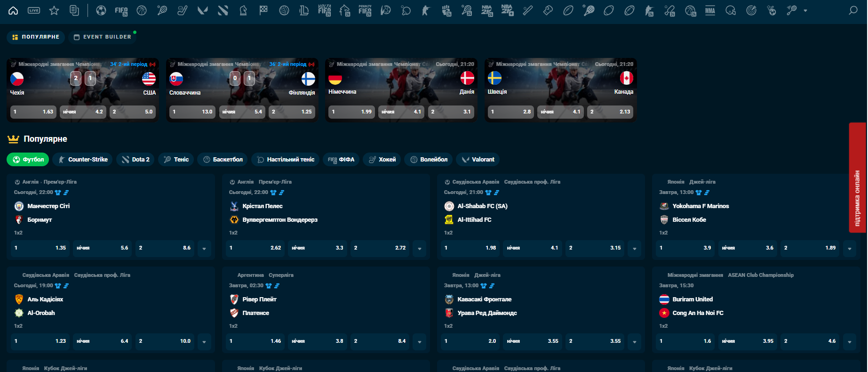Select the tennis racket icon in top bar
This screenshot has width=868, height=372.
pyautogui.click(x=162, y=10)
